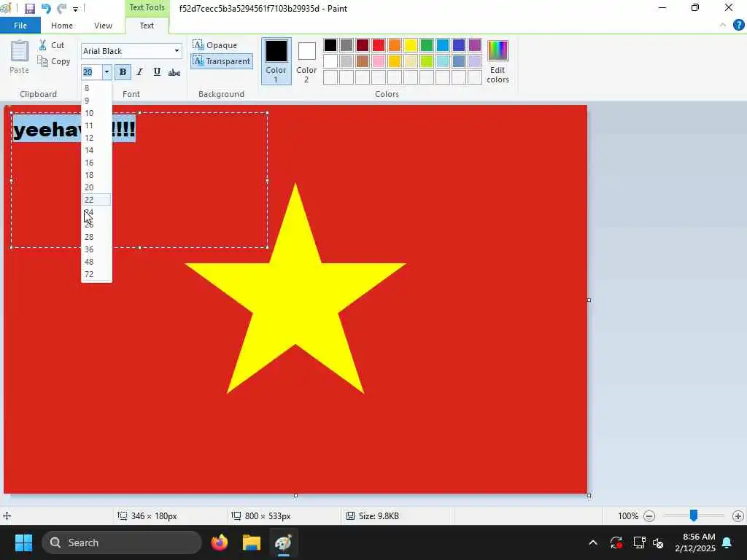Viewport: 747px width, 560px height.
Task: Choose font size 72 from list
Action: [97, 274]
